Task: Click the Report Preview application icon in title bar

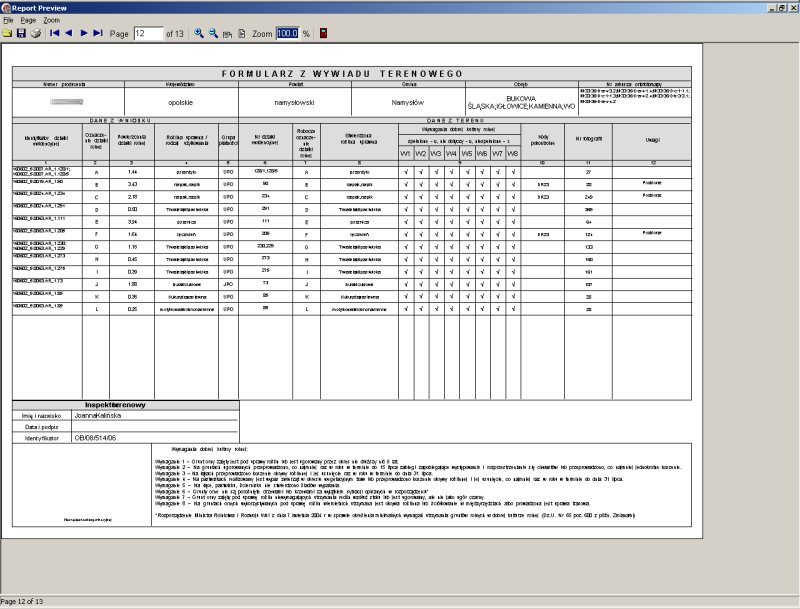Action: pyautogui.click(x=6, y=8)
